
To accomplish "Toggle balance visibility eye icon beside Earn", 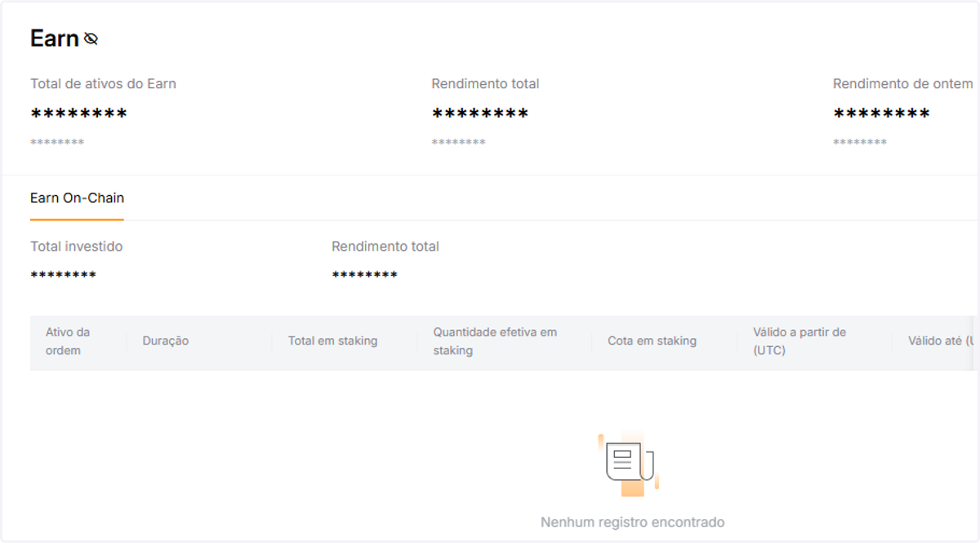I will pyautogui.click(x=91, y=38).
